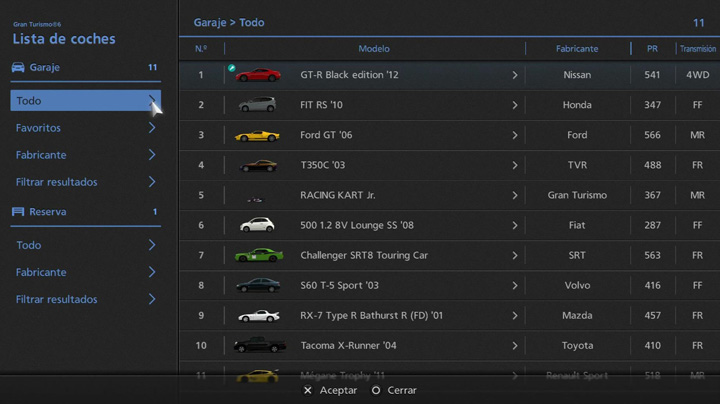Sort list by the PR column header
This screenshot has height=404, width=720.
[x=652, y=48]
